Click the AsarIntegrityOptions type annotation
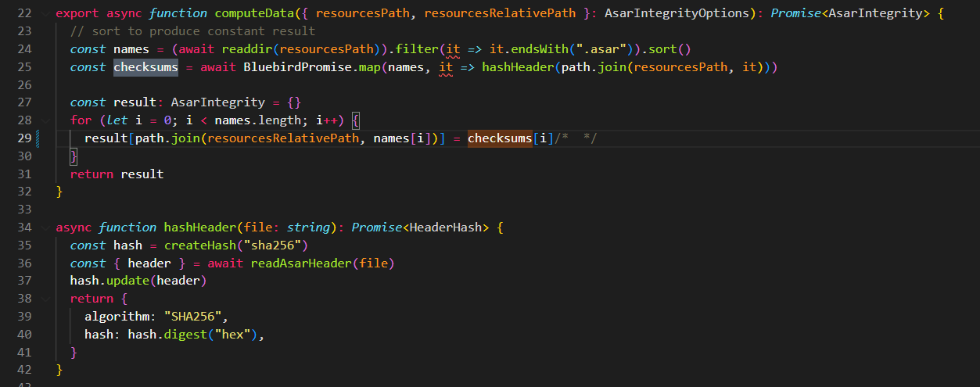980x387 pixels. click(676, 13)
